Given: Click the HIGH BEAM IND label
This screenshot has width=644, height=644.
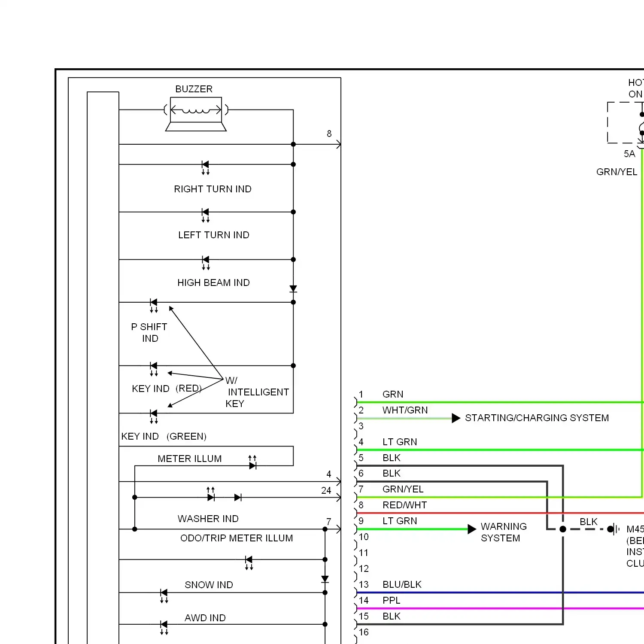Looking at the screenshot, I should point(213,283).
